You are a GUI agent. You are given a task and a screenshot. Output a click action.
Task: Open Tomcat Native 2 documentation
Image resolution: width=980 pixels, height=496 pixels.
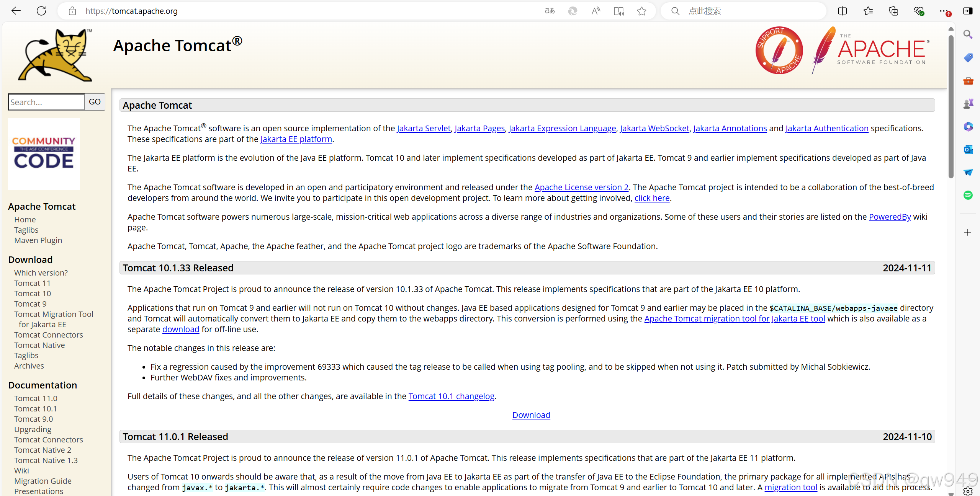(43, 450)
